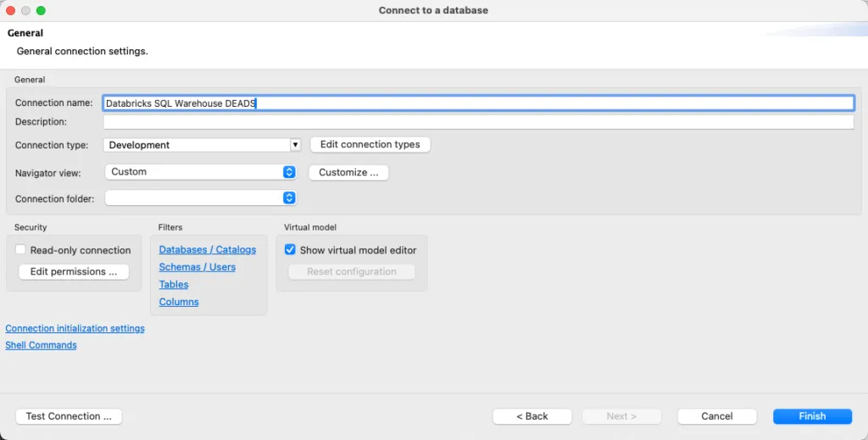This screenshot has width=868, height=440.
Task: Go back with the Back button
Action: [x=532, y=416]
